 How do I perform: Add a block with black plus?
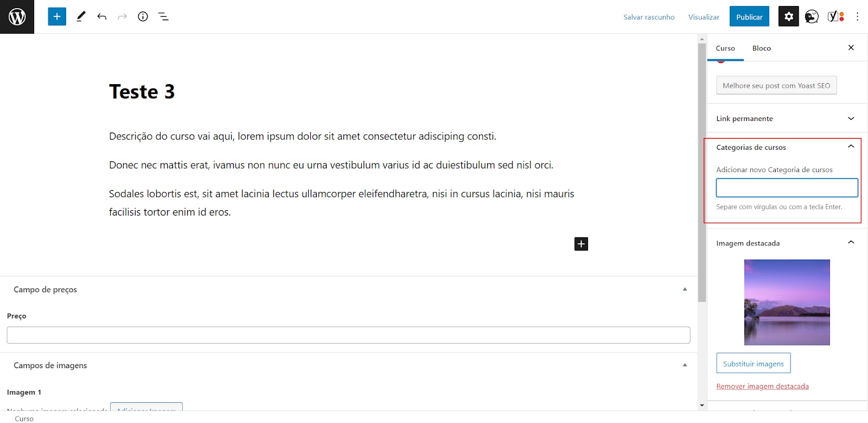point(581,244)
